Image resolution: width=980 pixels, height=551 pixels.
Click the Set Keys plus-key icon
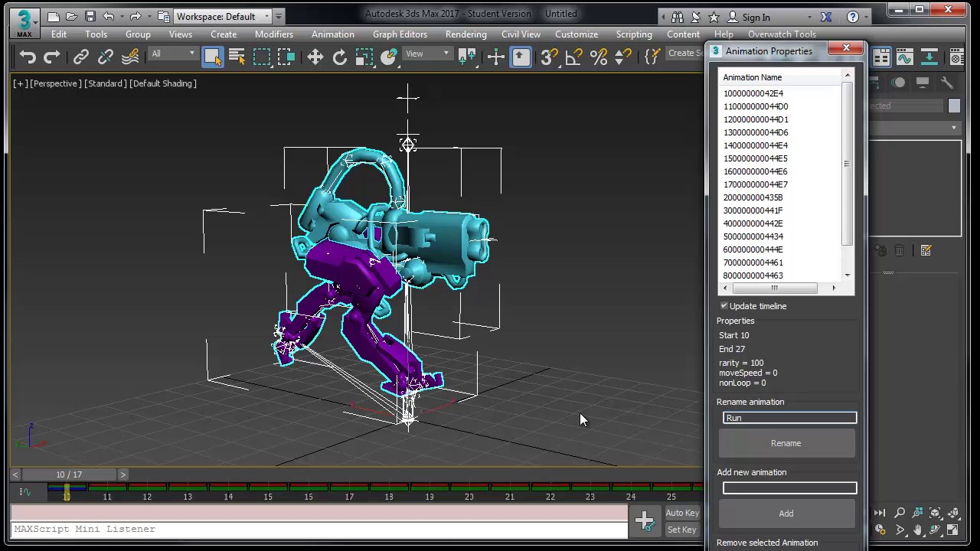click(645, 520)
